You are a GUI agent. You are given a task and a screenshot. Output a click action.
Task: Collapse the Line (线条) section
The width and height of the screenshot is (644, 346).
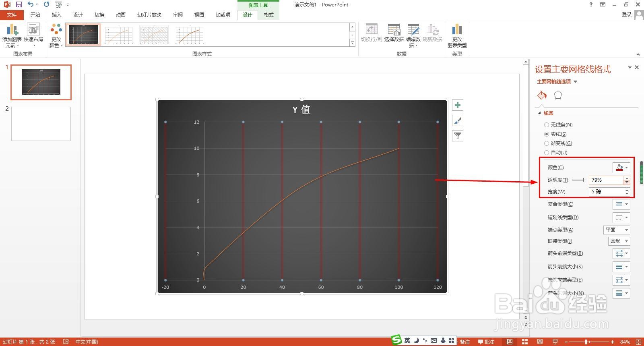539,113
